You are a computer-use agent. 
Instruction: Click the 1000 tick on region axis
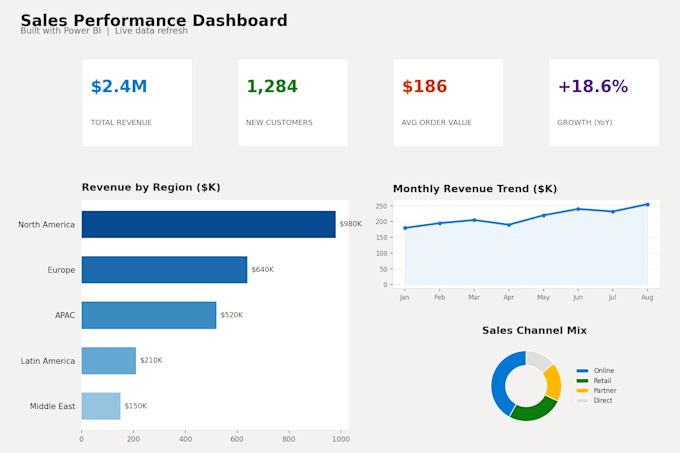341,439
